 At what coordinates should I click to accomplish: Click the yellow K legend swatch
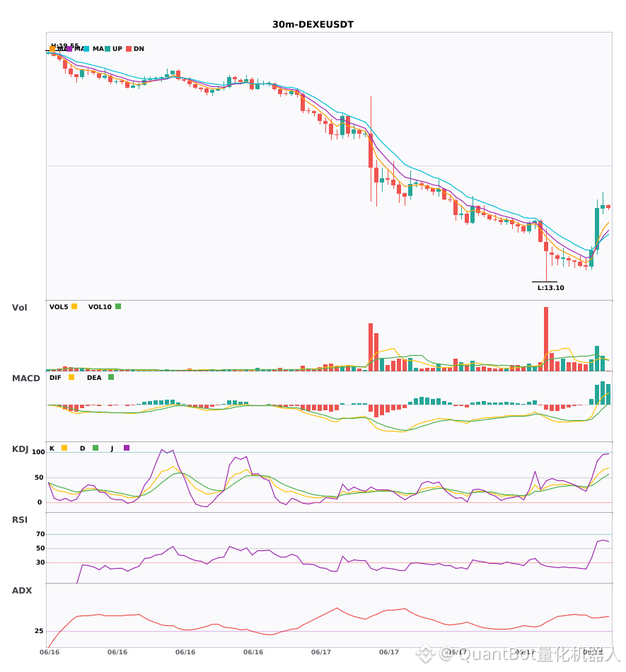pos(64,448)
